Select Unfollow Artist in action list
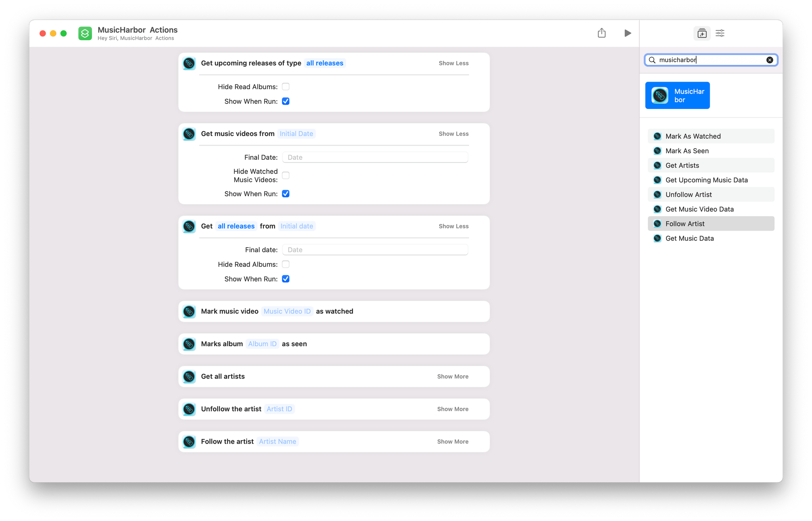812x521 pixels. (x=711, y=194)
